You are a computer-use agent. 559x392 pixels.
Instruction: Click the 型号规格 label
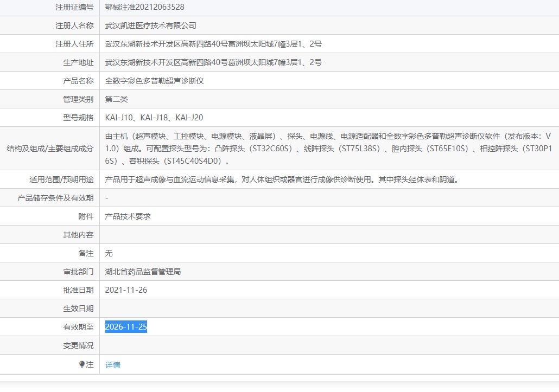(x=79, y=118)
